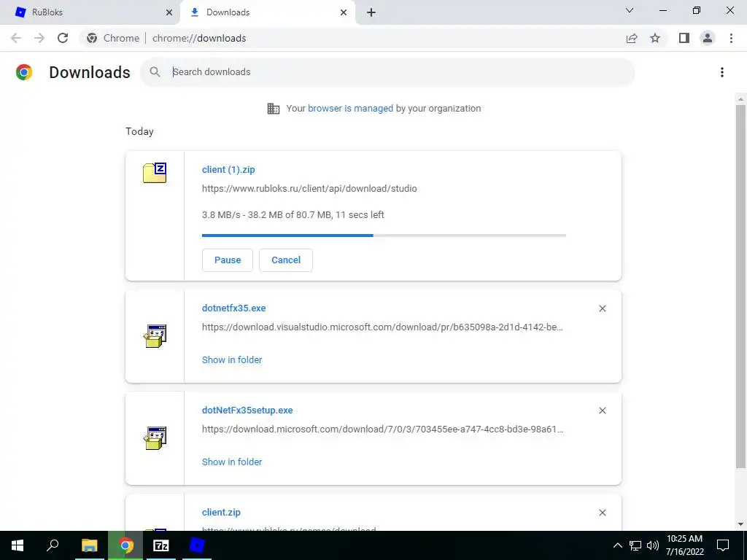Screen dimensions: 747x560
Task: Remove dotnetfx35.exe from the list
Action: click(x=602, y=308)
